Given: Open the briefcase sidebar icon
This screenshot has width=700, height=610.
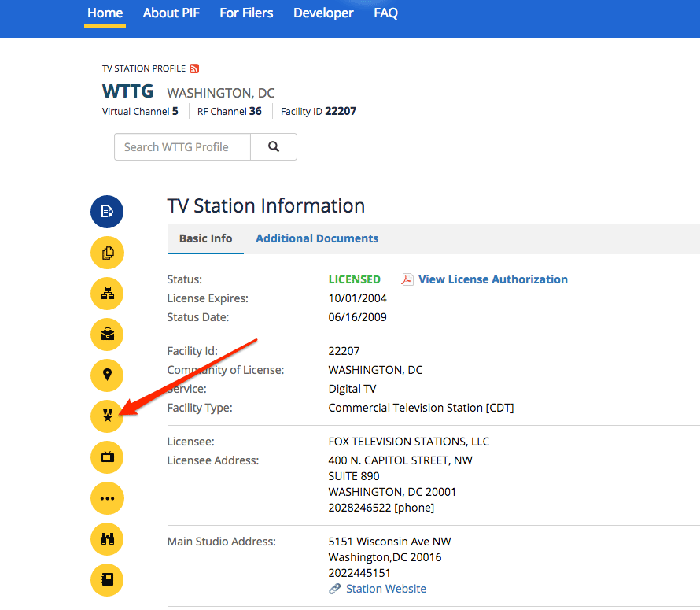Looking at the screenshot, I should point(107,335).
